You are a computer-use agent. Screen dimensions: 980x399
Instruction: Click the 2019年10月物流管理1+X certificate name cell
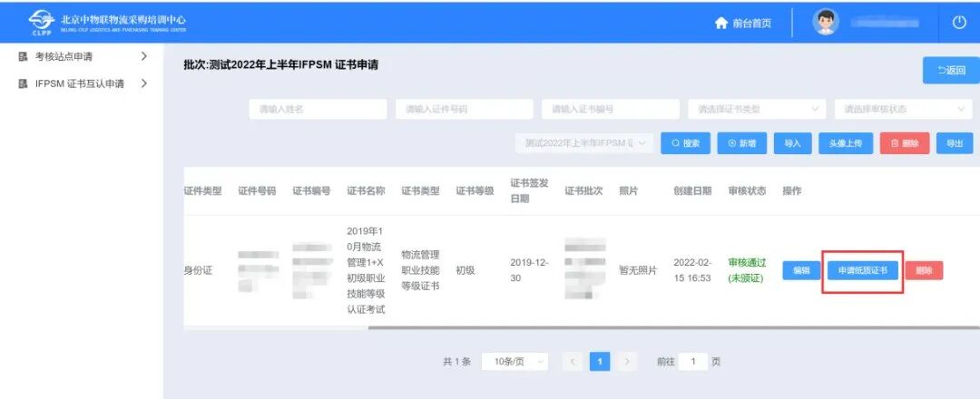(x=367, y=270)
